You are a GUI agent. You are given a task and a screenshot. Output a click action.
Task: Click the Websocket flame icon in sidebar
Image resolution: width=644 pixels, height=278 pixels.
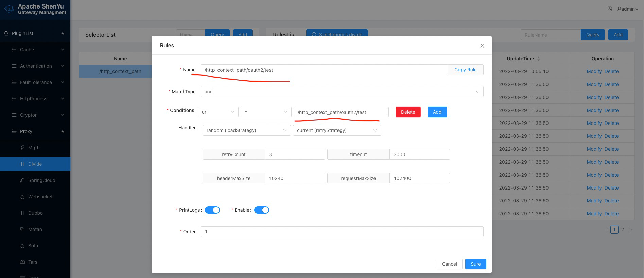pyautogui.click(x=22, y=197)
